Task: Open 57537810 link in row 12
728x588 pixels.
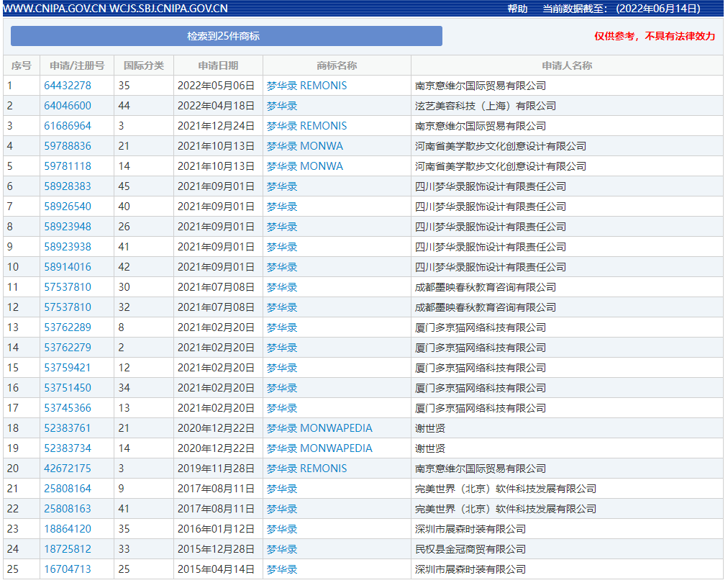Action: point(68,307)
